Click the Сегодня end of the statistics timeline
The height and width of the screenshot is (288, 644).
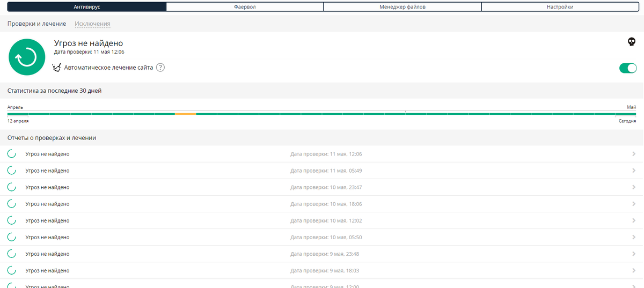627,121
